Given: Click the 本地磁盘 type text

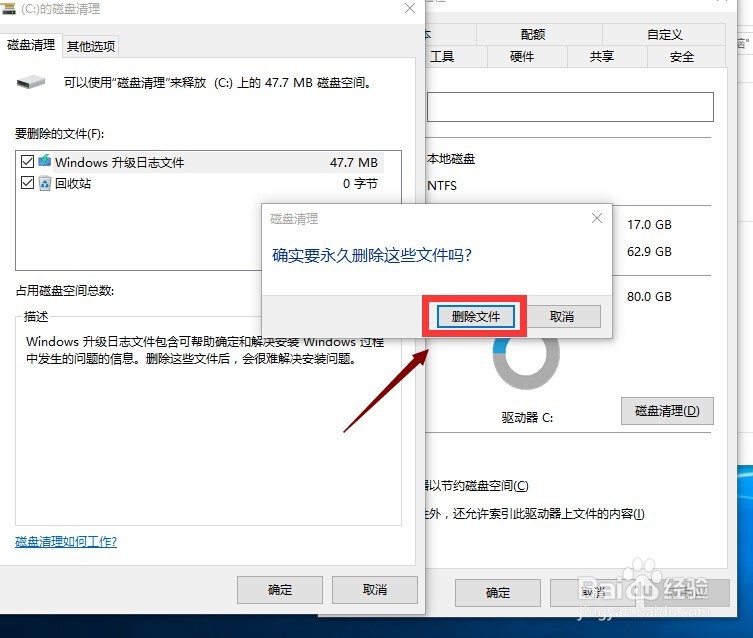Looking at the screenshot, I should point(451,159).
